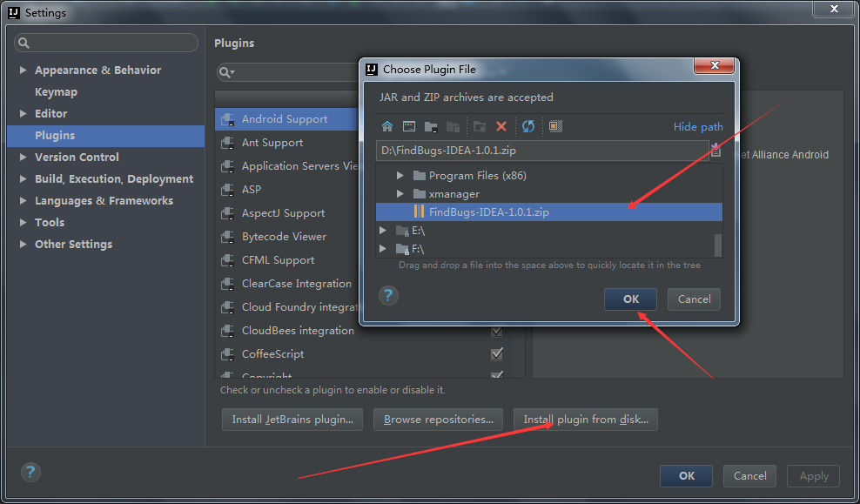The image size is (860, 504).
Task: Expand Other Settings group
Action: pos(23,244)
